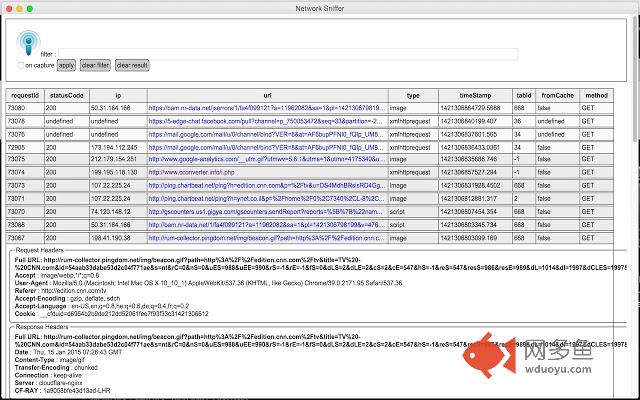Enable the on capture checkbox

(x=20, y=65)
